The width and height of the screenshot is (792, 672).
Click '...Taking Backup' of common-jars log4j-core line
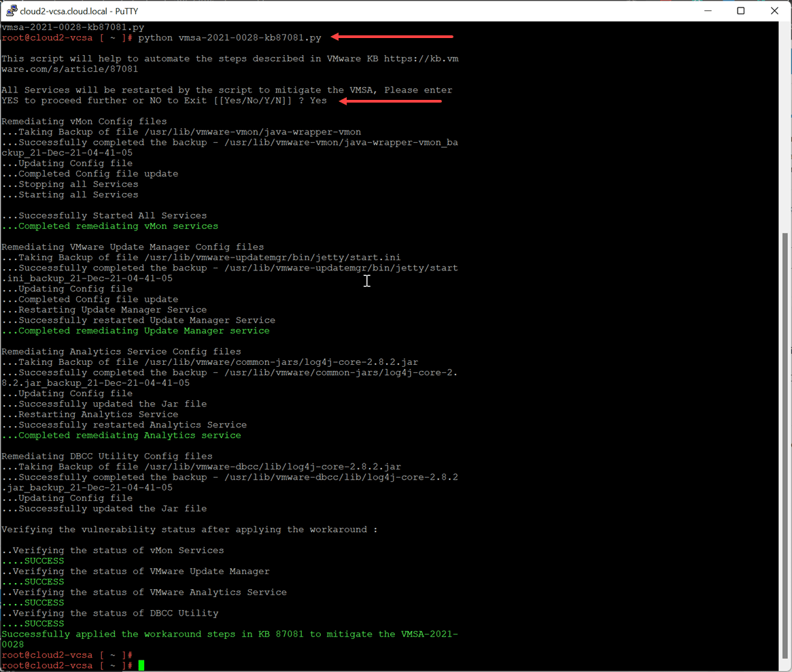pos(209,362)
